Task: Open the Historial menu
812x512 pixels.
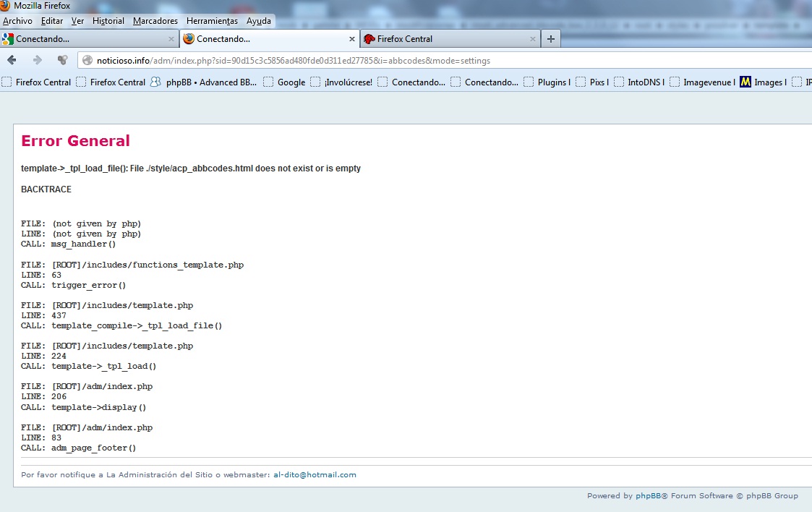Action: (108, 21)
